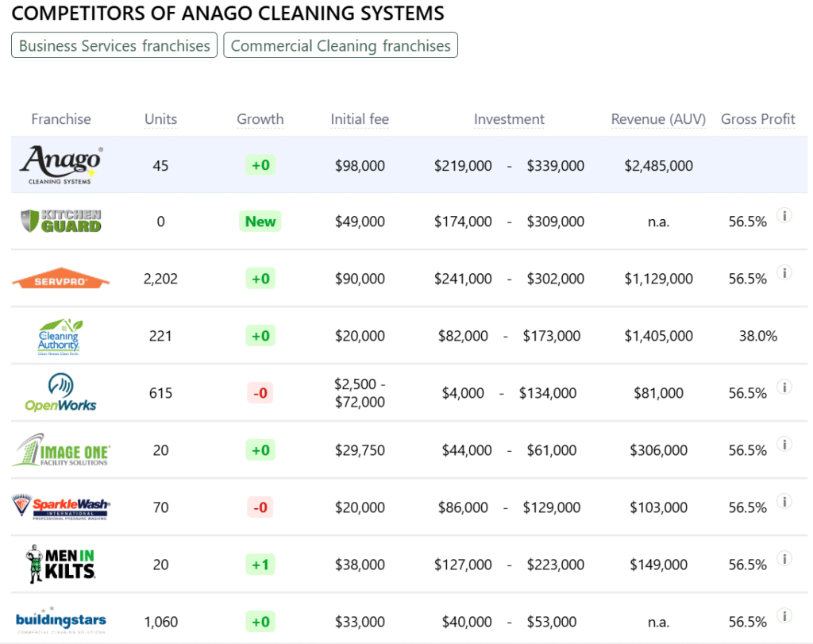Screen dimensions: 813x644
Task: Select the $98,000 initial fee cell
Action: click(x=360, y=166)
